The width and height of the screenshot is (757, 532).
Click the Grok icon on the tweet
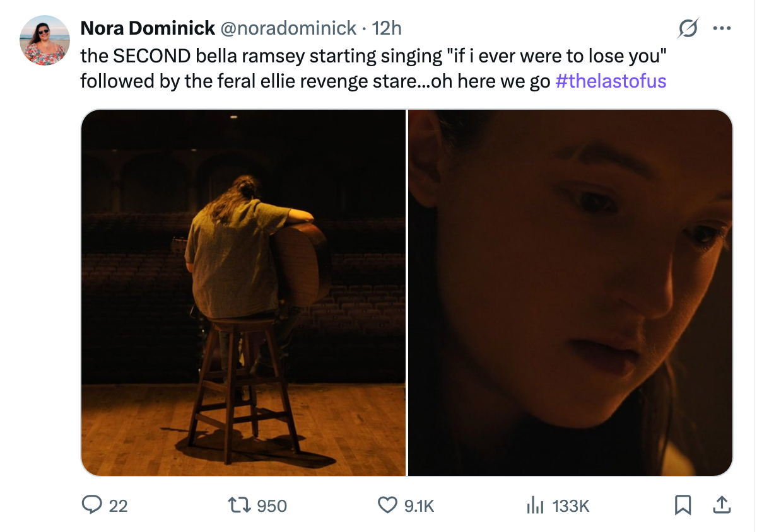coord(687,28)
